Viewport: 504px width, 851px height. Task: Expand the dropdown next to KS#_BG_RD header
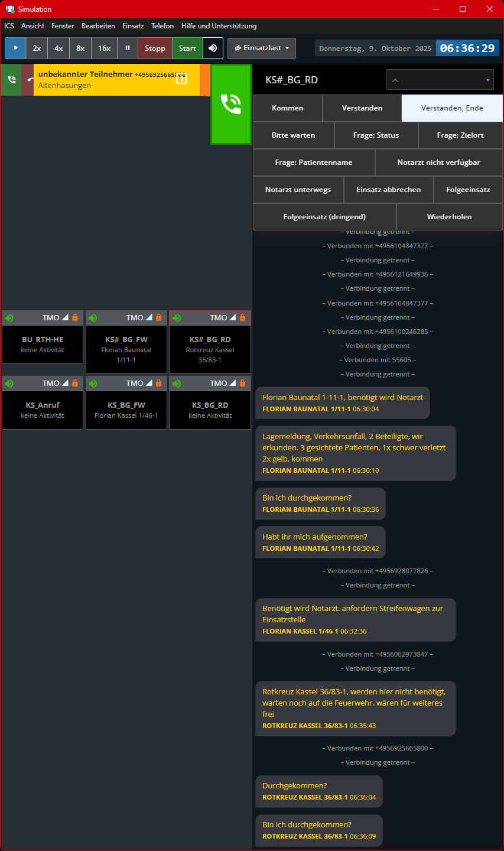(440, 80)
